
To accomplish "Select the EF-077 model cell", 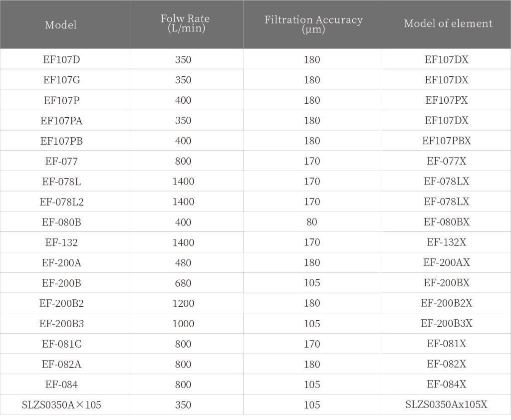I will 61,162.
